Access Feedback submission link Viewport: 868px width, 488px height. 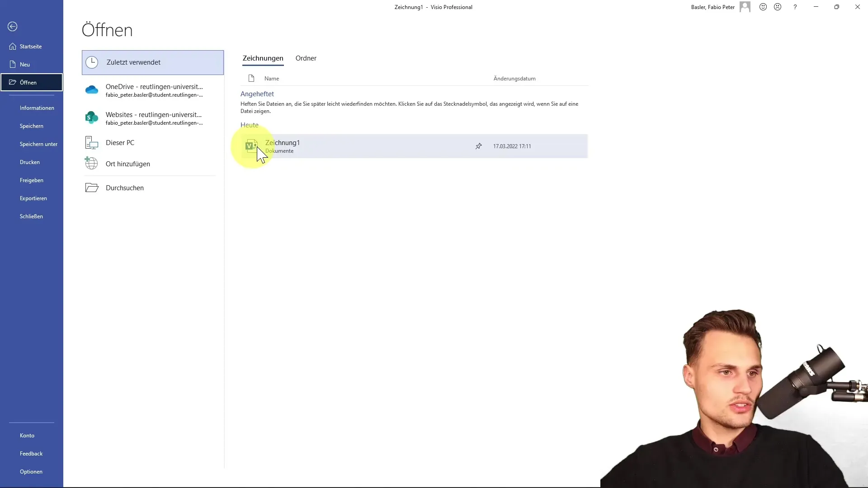click(31, 454)
